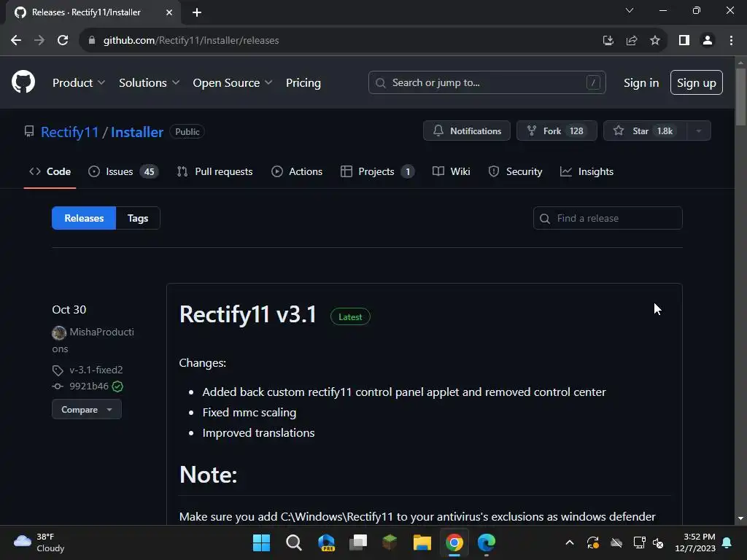Open Windows taskbar search
Screen dimensions: 747x560
pos(293,542)
